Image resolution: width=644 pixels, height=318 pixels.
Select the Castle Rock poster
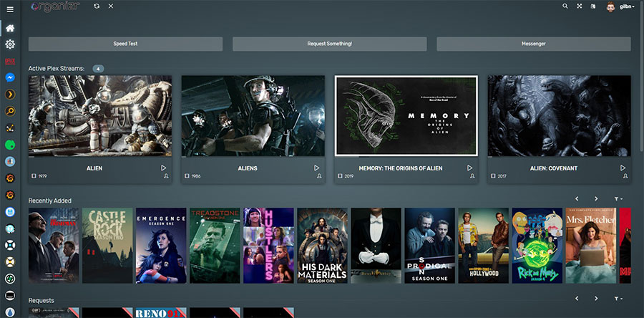point(107,245)
